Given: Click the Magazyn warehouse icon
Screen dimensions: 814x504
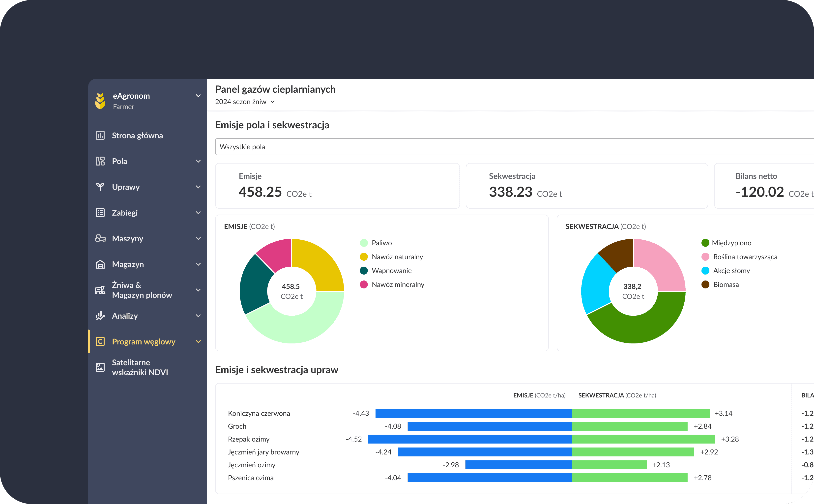Looking at the screenshot, I should tap(100, 264).
